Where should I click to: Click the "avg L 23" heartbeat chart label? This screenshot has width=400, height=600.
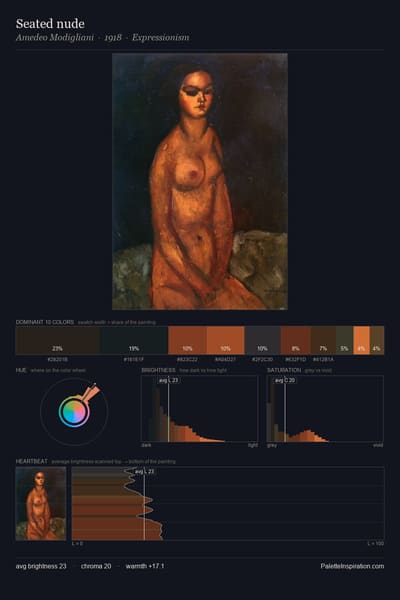pos(144,471)
